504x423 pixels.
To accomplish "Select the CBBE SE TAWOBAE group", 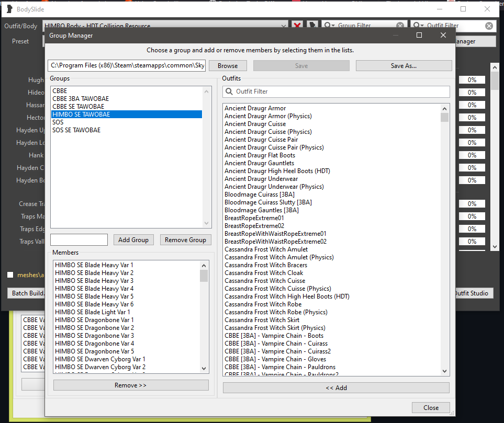I will (126, 107).
